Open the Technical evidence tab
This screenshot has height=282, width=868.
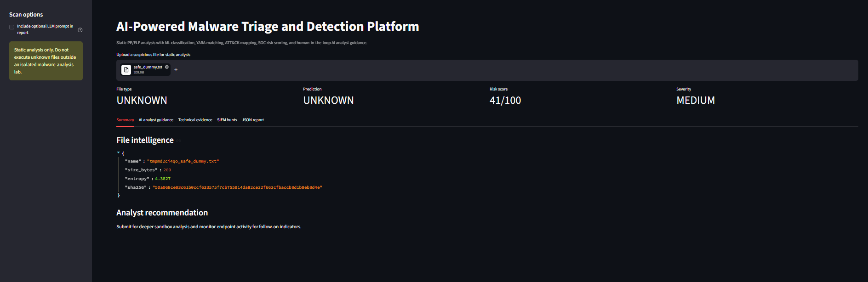pos(195,120)
